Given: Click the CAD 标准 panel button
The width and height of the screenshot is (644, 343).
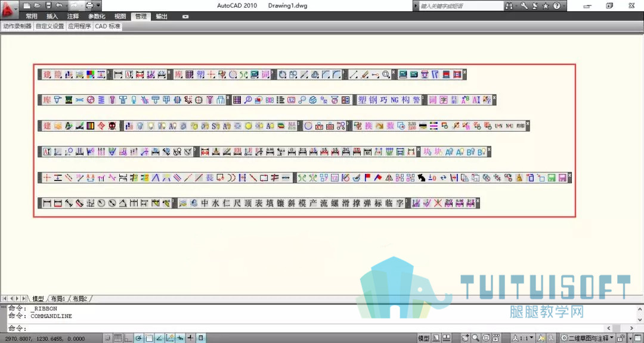Looking at the screenshot, I should [107, 26].
